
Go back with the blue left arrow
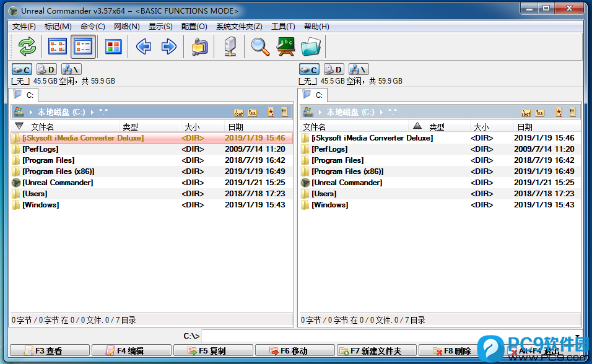pyautogui.click(x=144, y=47)
